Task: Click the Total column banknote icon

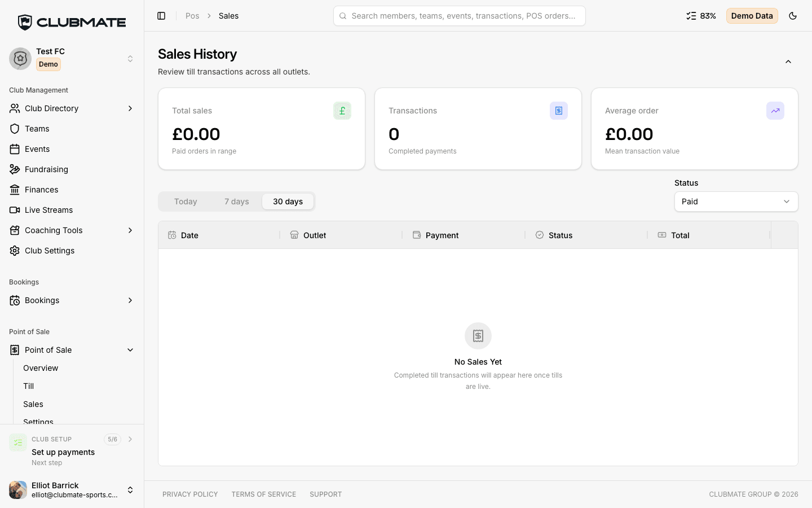Action: (662, 235)
